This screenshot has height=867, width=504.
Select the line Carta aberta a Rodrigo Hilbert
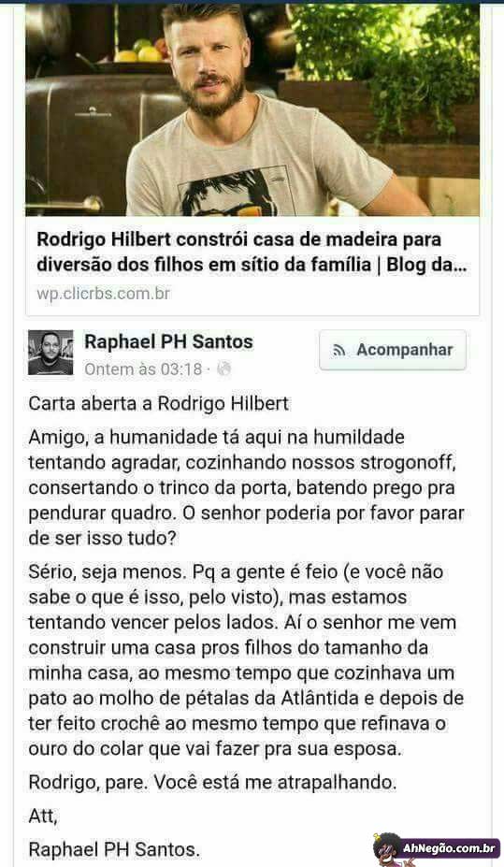pos(159,403)
